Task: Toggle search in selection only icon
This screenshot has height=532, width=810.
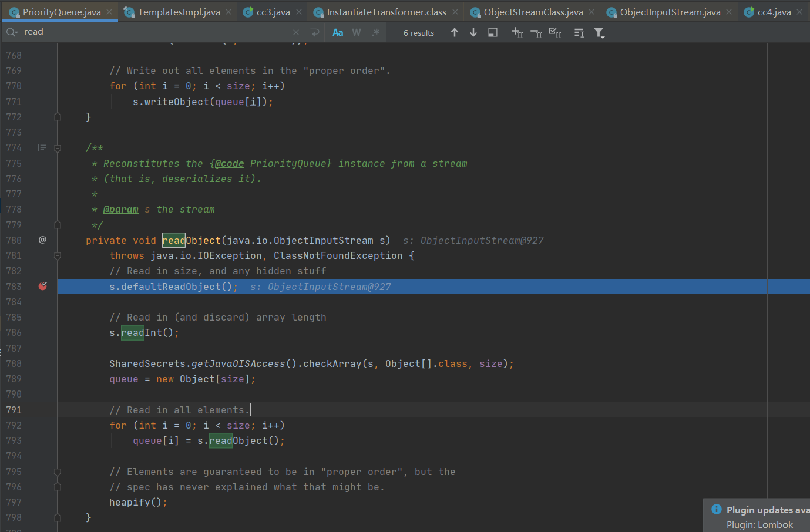Action: point(493,33)
